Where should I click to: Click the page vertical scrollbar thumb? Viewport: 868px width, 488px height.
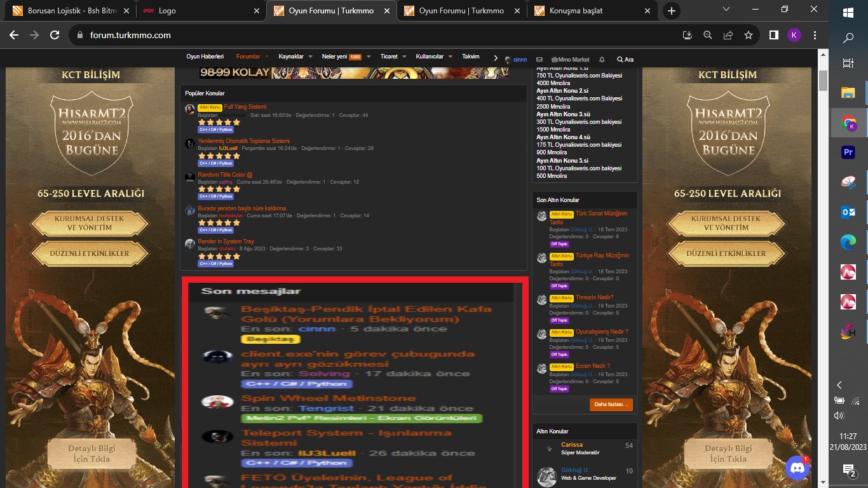tap(823, 81)
